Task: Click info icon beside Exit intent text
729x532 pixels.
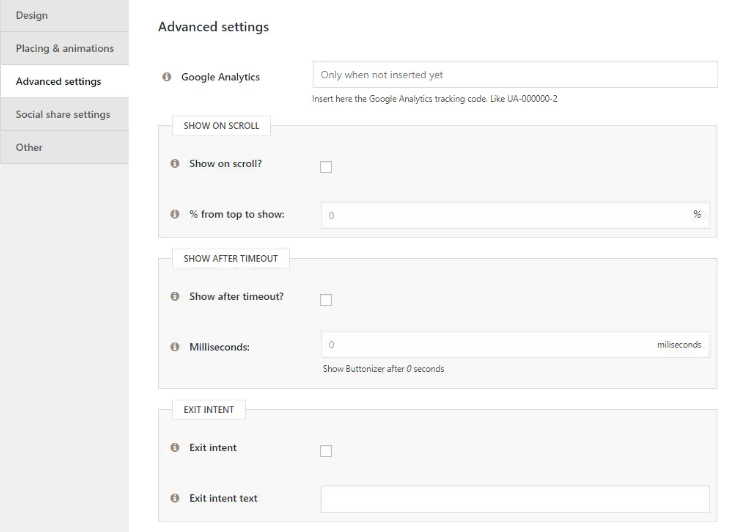Action: (x=175, y=498)
